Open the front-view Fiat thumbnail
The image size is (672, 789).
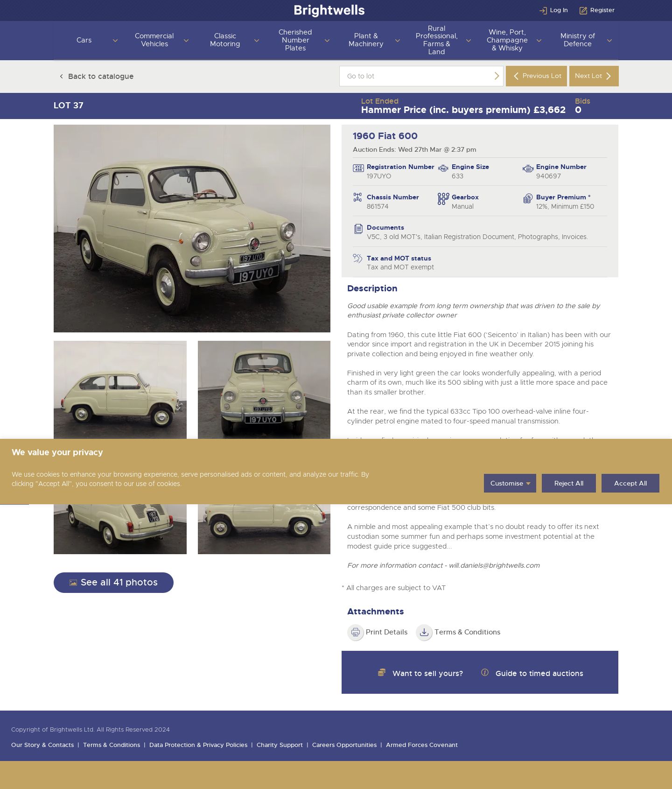264,390
